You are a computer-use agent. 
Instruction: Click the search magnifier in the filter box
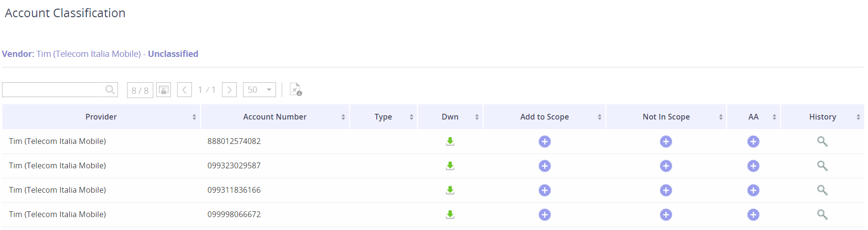(110, 89)
